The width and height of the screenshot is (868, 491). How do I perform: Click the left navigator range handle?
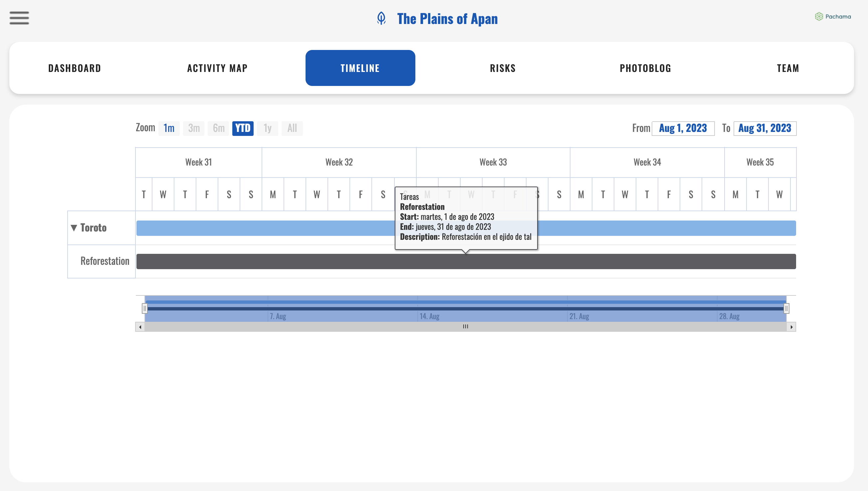pos(144,308)
